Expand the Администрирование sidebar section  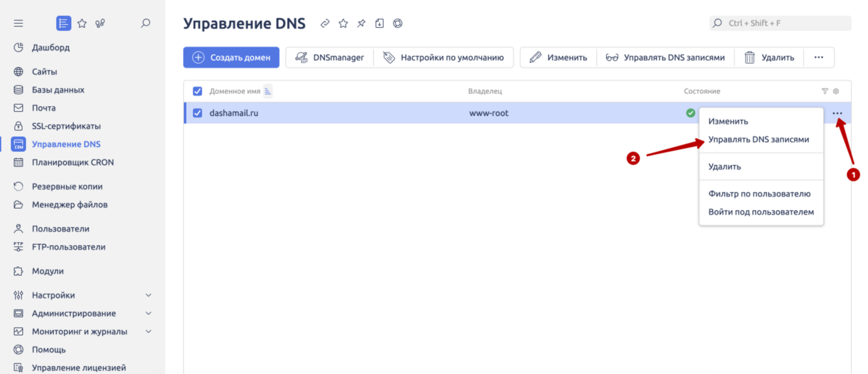coord(148,314)
